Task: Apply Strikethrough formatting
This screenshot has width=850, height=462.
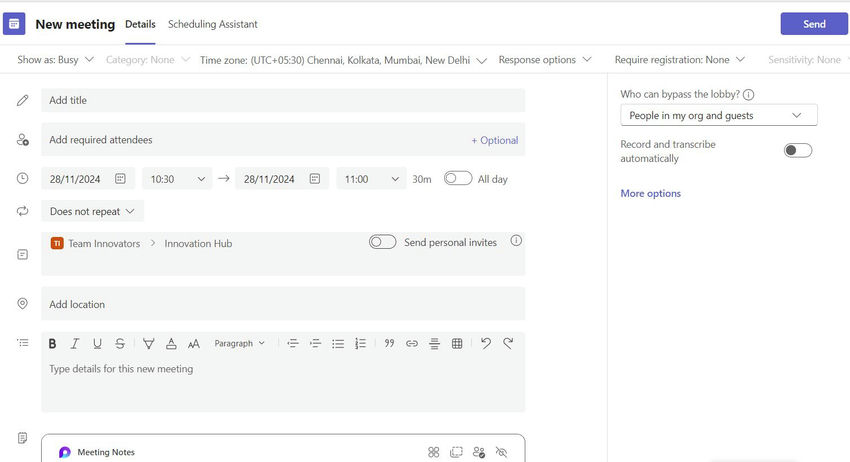Action: point(120,343)
